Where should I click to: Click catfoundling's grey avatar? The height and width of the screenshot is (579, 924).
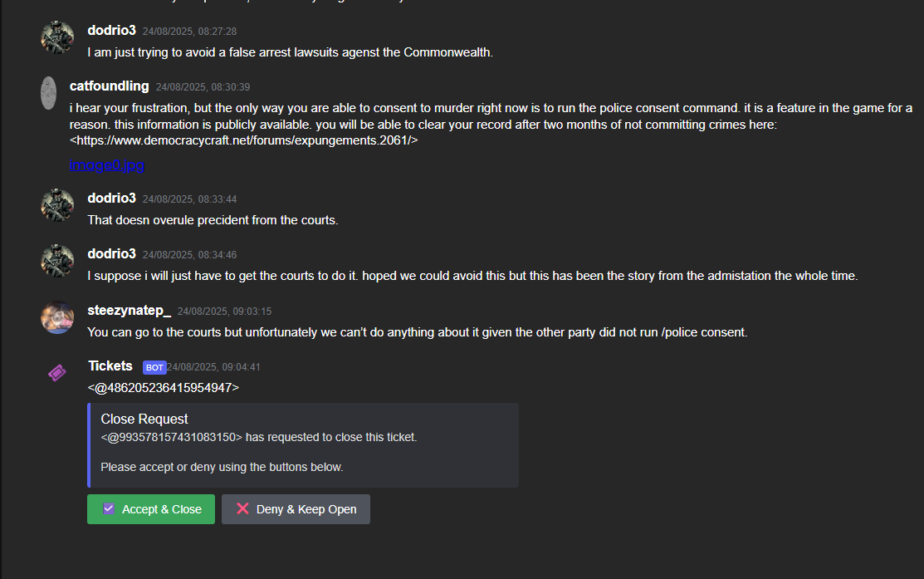coord(48,93)
